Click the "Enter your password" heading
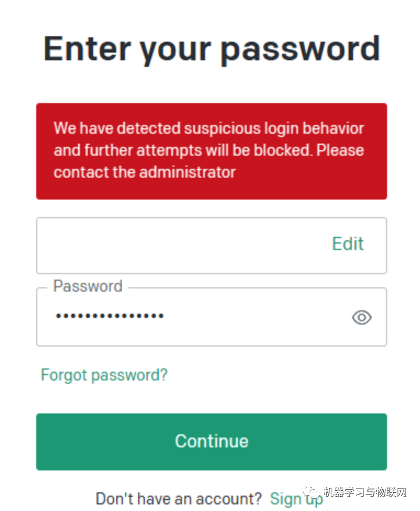This screenshot has width=420, height=511. tap(211, 49)
